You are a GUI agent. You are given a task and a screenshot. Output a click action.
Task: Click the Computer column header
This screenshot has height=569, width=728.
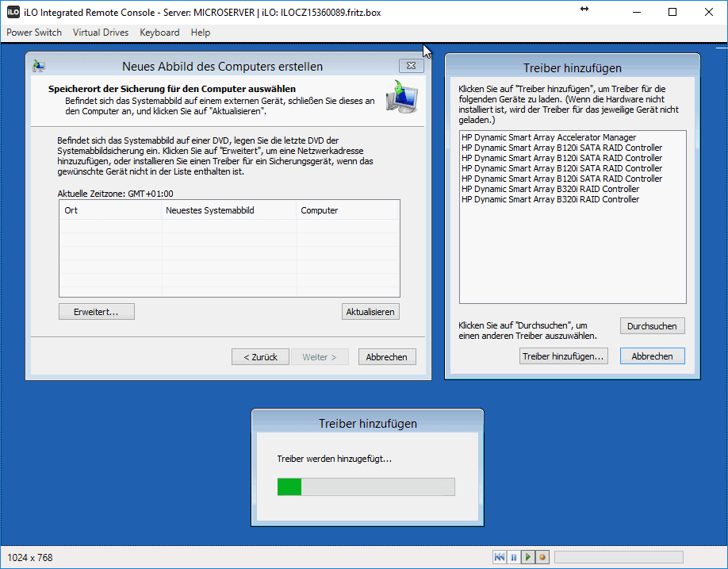click(347, 210)
